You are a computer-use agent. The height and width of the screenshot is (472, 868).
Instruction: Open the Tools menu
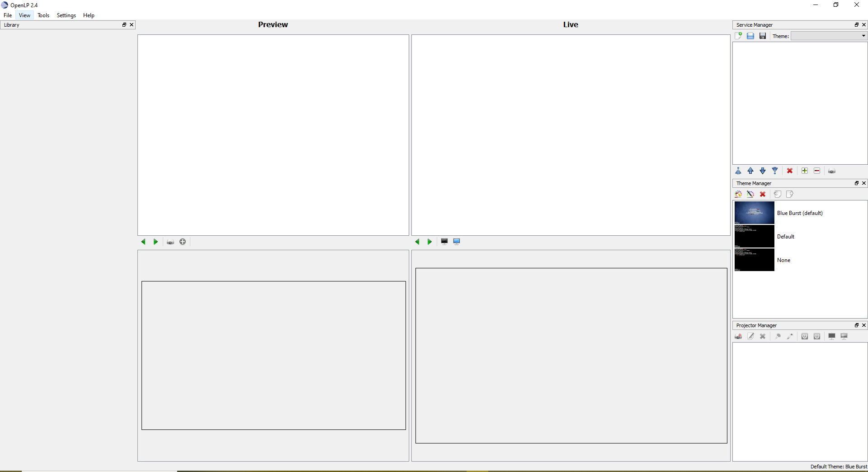[x=43, y=15]
